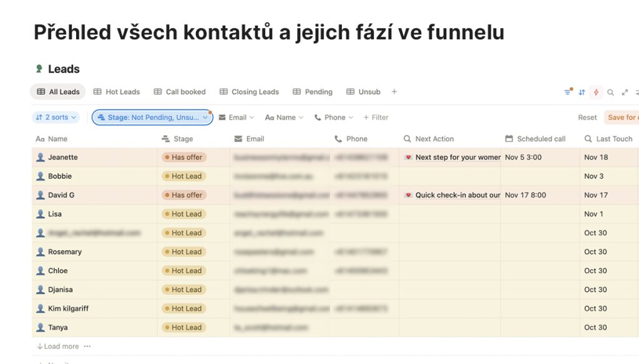Add a new view with plus icon
639x364 pixels.
tap(394, 92)
